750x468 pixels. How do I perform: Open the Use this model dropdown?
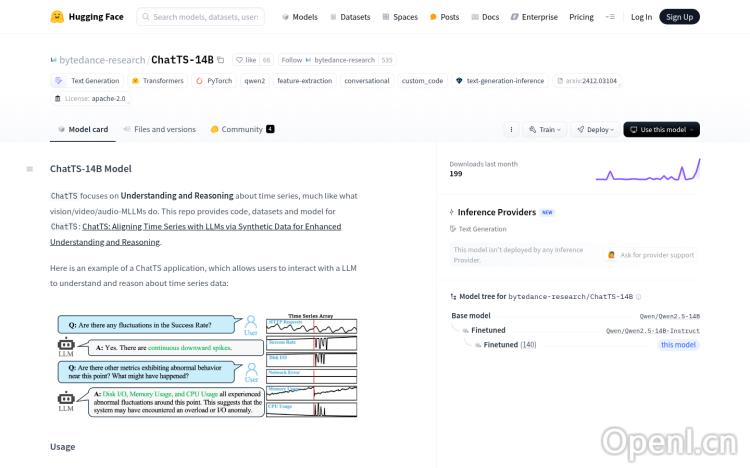(661, 129)
